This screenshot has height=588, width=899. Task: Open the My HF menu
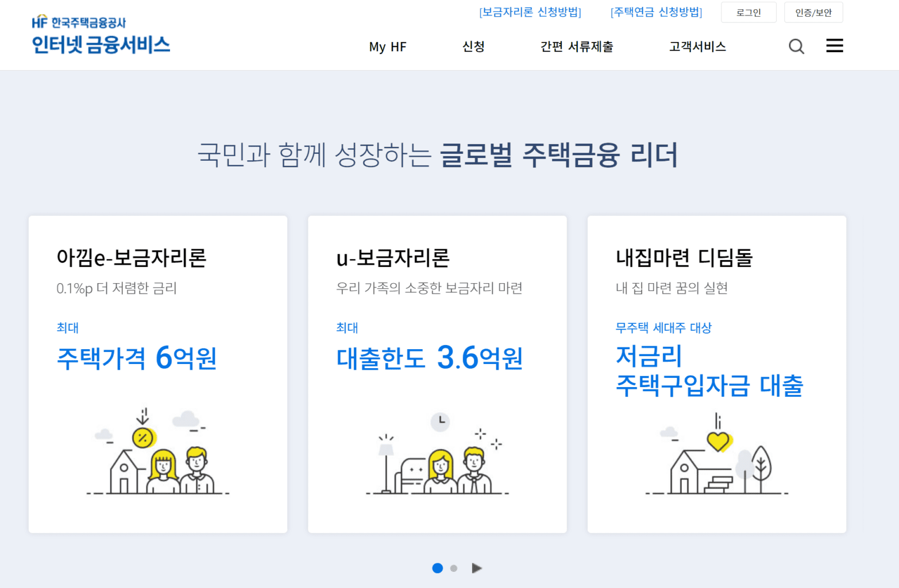pos(388,47)
